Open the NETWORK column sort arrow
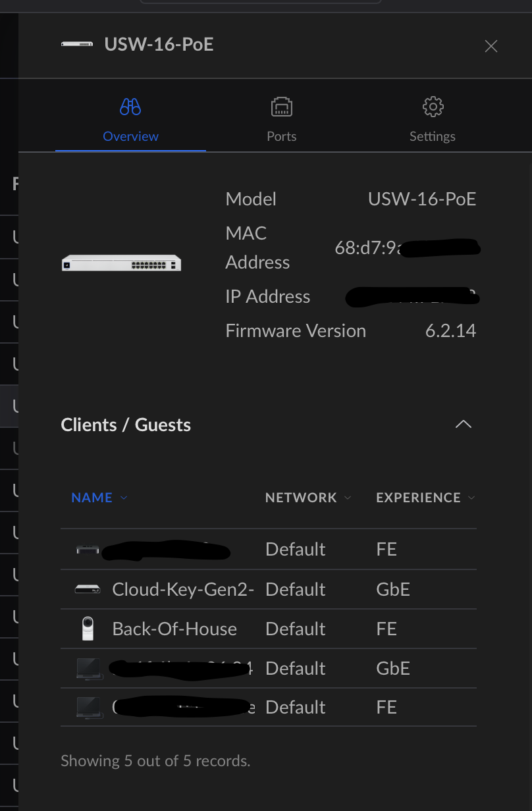 tap(348, 498)
